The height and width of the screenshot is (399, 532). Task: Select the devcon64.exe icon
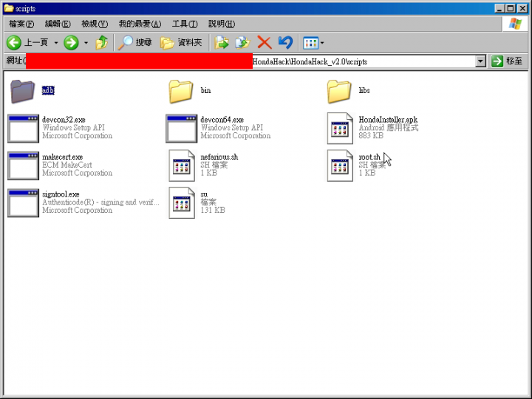[x=182, y=129]
